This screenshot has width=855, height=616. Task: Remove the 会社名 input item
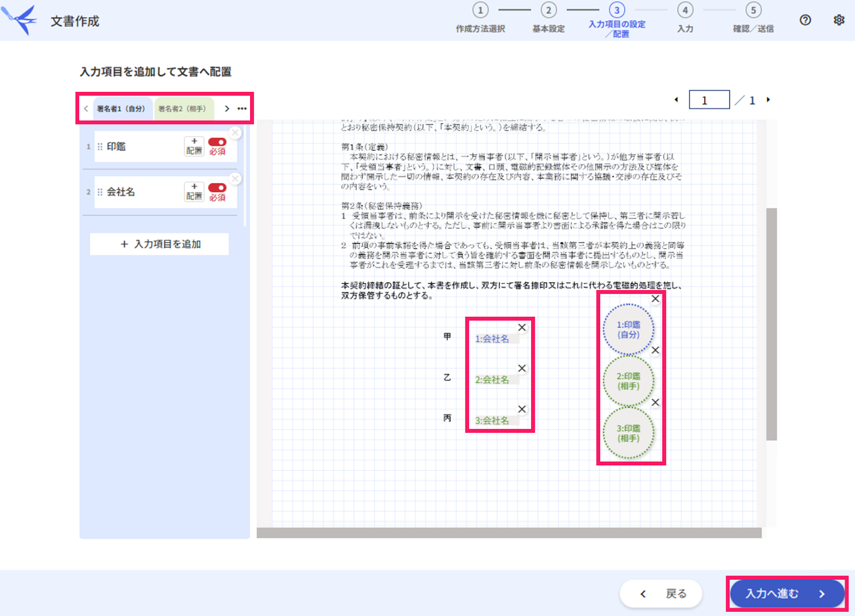[235, 178]
